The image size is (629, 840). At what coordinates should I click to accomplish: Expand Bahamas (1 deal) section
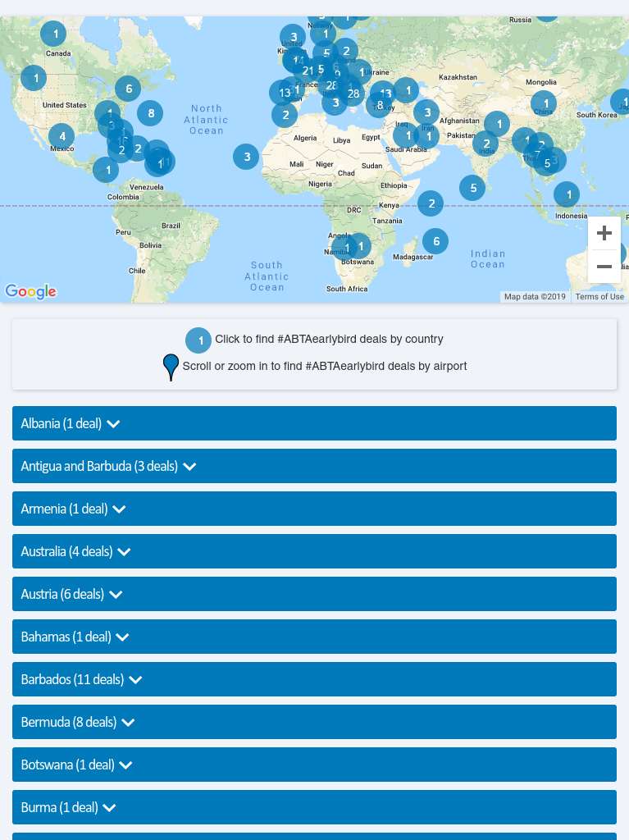pos(315,637)
